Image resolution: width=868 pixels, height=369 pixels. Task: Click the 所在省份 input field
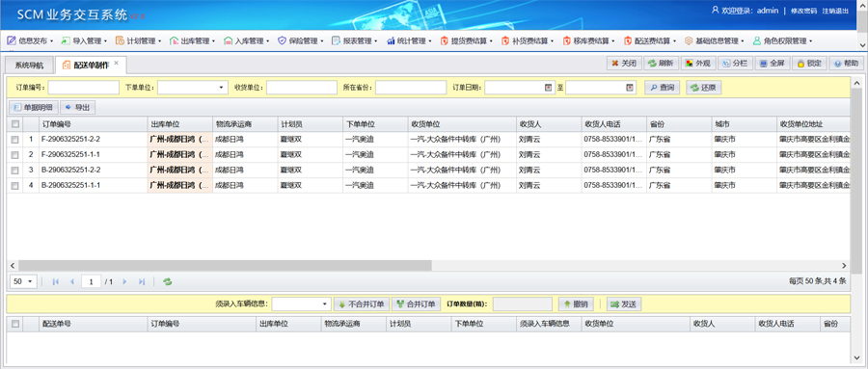coord(411,88)
